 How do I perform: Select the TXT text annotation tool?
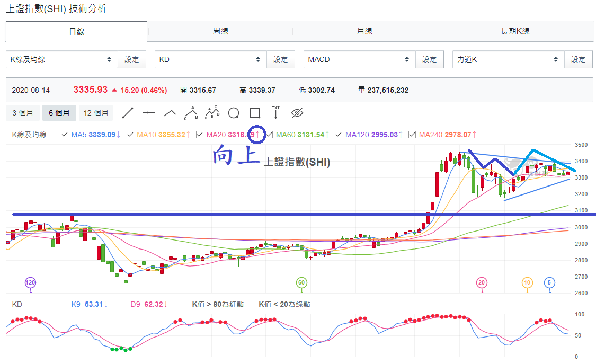tap(275, 113)
